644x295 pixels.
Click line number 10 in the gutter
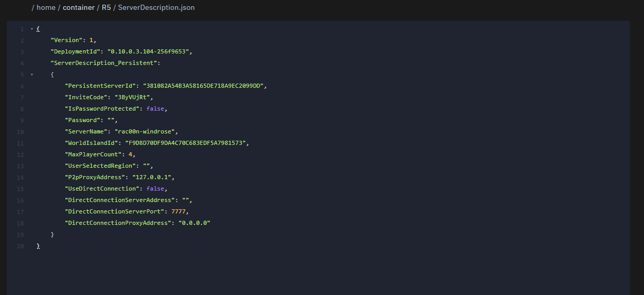21,132
